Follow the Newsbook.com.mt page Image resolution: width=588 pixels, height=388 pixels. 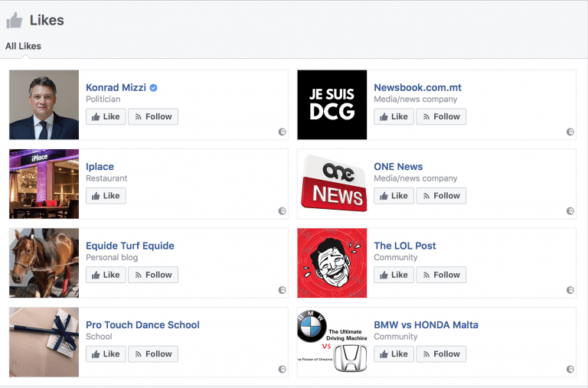pyautogui.click(x=441, y=117)
